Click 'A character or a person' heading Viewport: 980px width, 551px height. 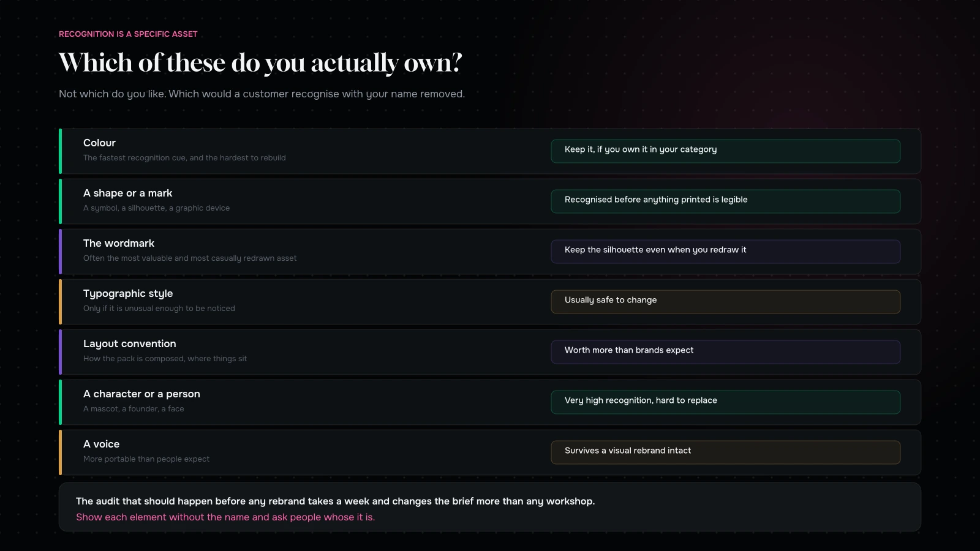pyautogui.click(x=141, y=394)
